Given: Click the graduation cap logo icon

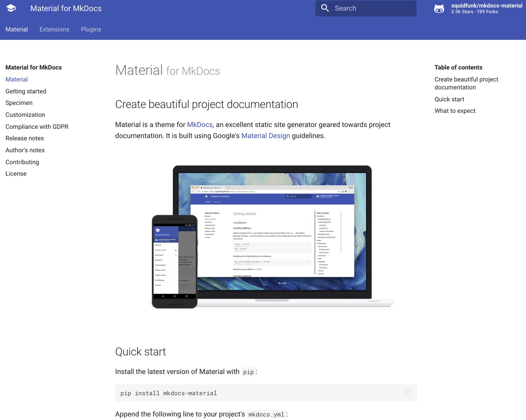Looking at the screenshot, I should click(x=11, y=8).
